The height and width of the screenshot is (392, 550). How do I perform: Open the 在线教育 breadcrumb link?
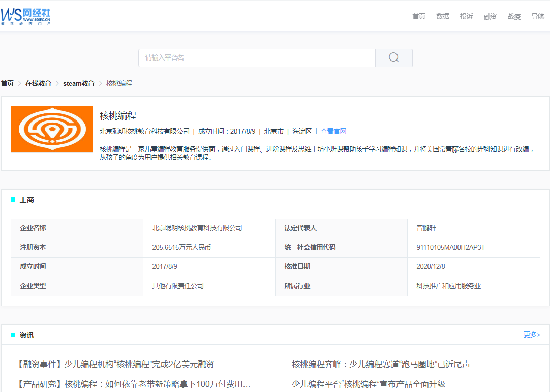point(38,83)
